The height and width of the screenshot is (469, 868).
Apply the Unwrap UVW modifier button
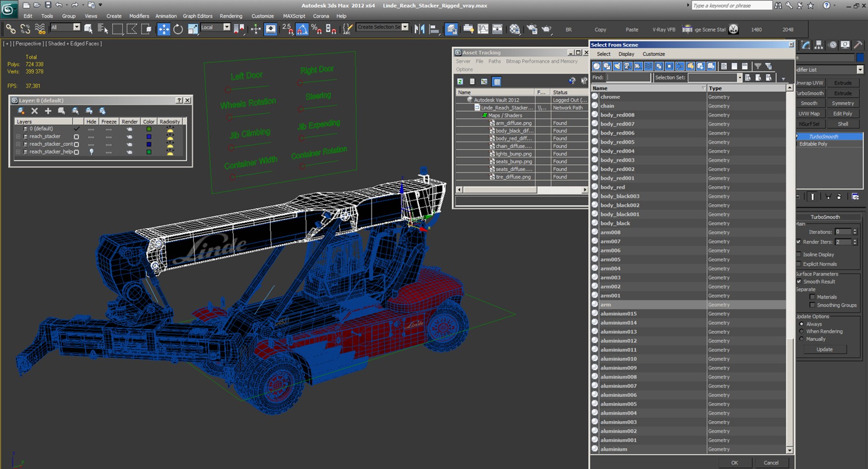pyautogui.click(x=810, y=83)
